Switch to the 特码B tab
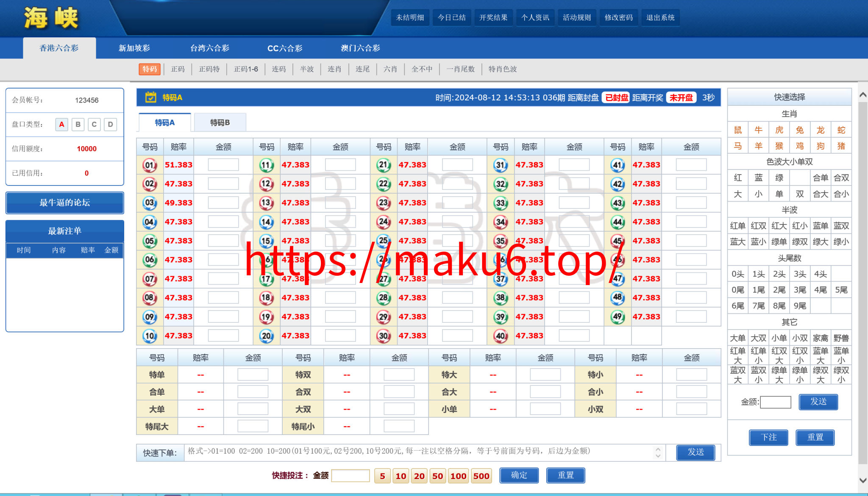Screen dimensions: 868x496 tap(220, 122)
